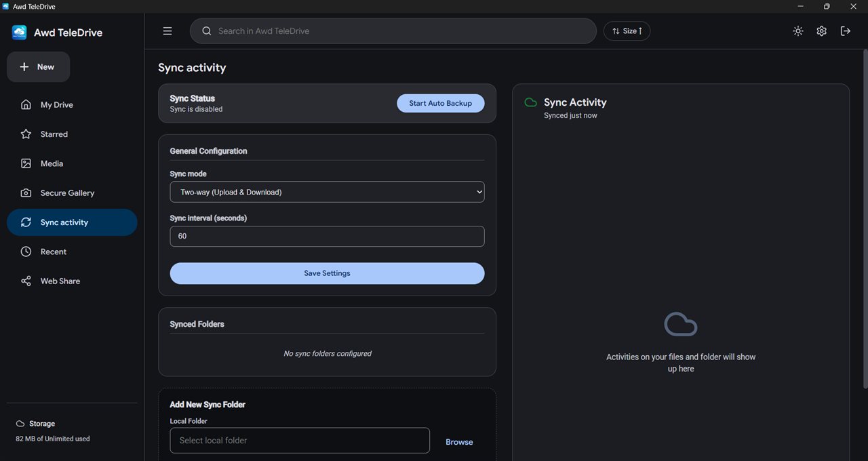
Task: Click 'No sync folders configured' text
Action: 327,353
